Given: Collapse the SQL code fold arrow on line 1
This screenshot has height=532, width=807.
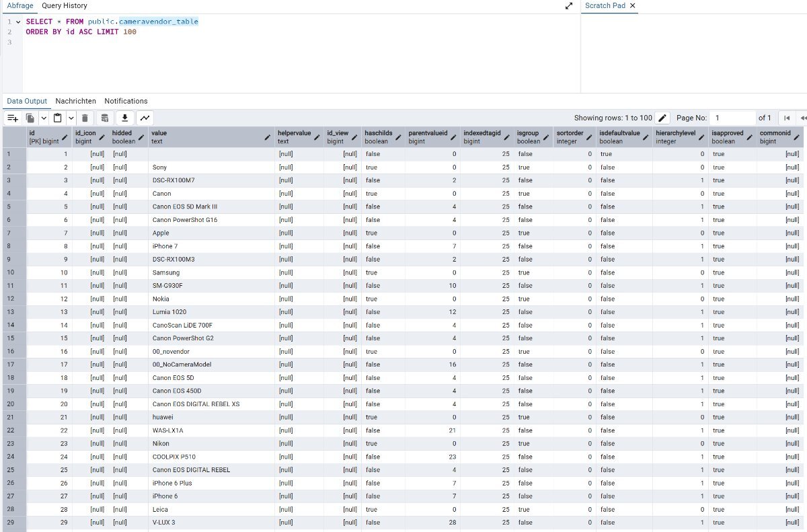Looking at the screenshot, I should pos(18,22).
